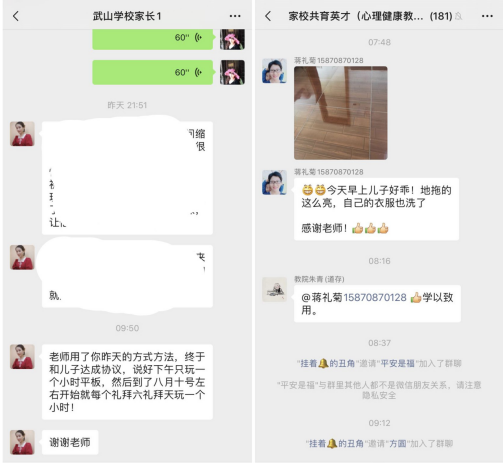The width and height of the screenshot is (504, 463).
Task: Go back from 家校共育英才 group chat
Action: coord(268,16)
